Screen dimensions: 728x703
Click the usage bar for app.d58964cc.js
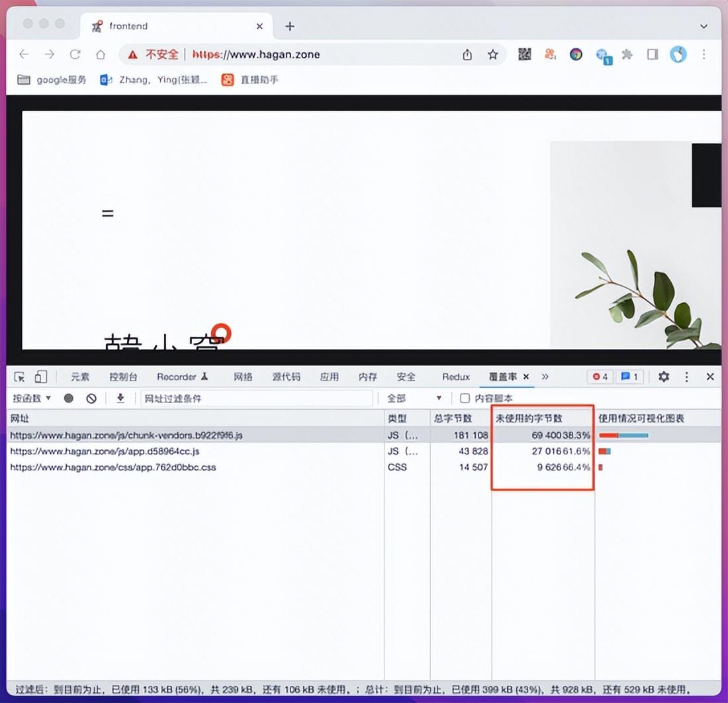(x=604, y=451)
